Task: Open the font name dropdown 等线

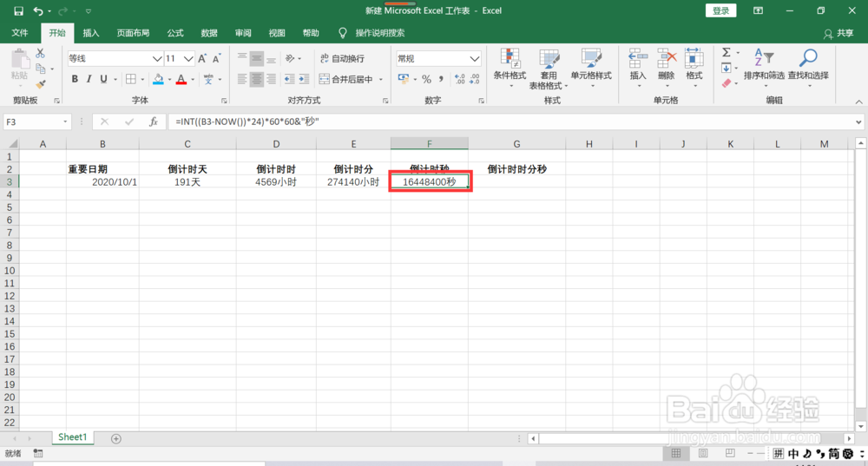Action: tap(157, 59)
